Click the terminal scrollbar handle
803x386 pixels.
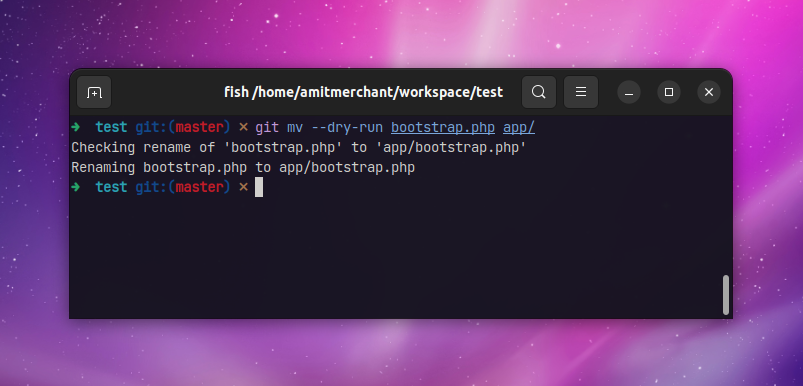click(726, 295)
